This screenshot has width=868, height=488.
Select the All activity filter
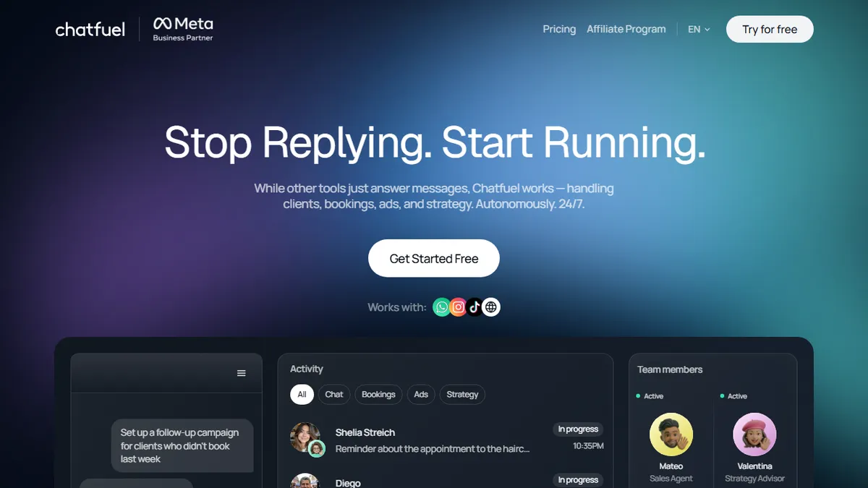302,394
